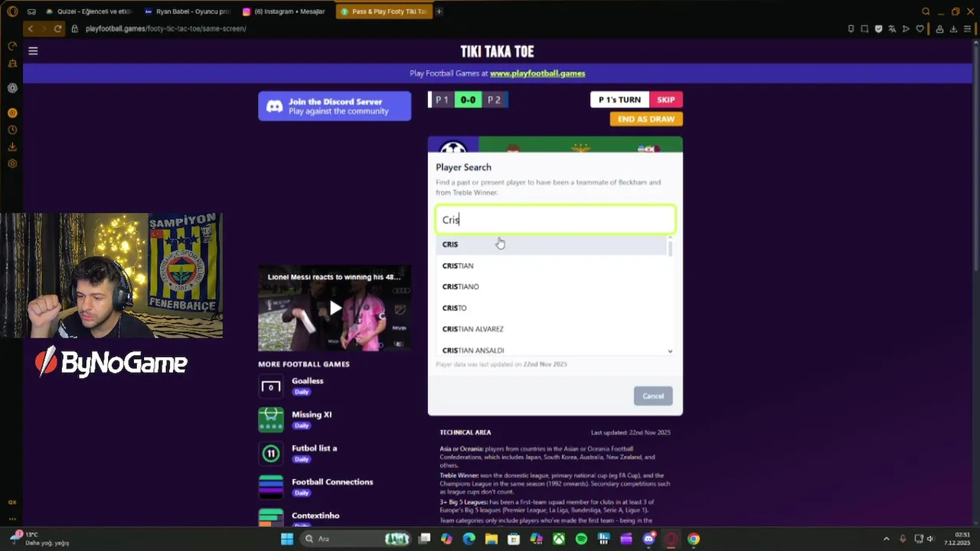Go back using the browser back arrow

30,28
